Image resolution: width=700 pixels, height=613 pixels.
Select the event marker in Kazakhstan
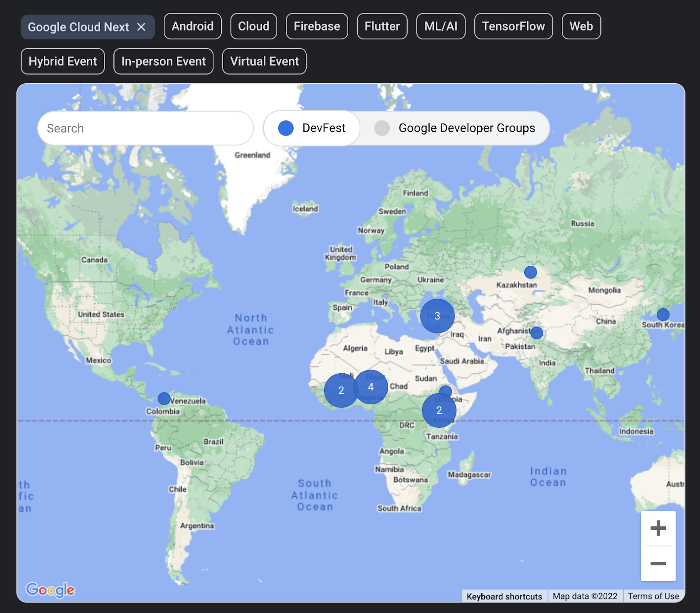531,272
